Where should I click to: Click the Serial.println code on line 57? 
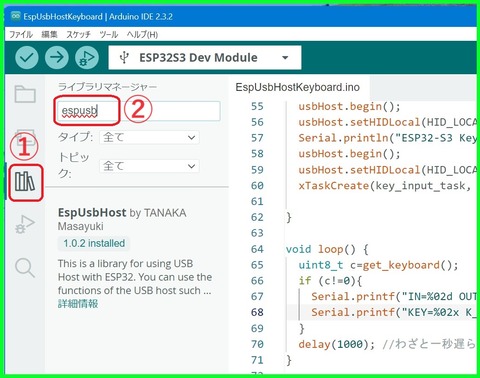(x=387, y=138)
